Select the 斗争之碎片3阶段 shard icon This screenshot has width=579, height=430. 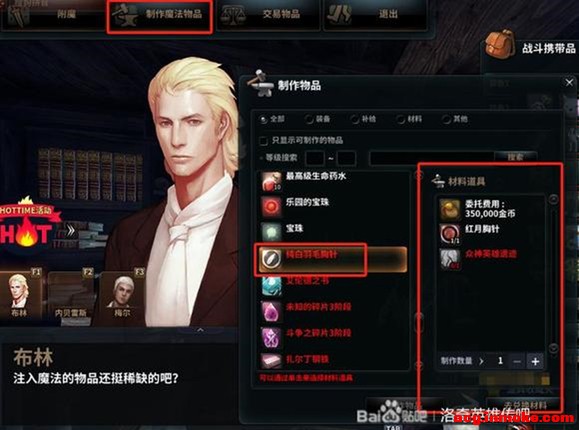(271, 337)
